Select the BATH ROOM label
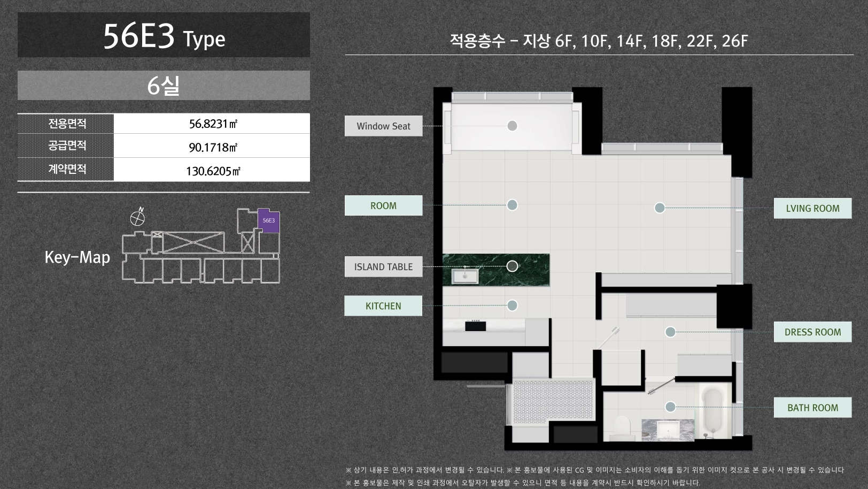Viewport: 868px width, 489px height. coord(812,408)
